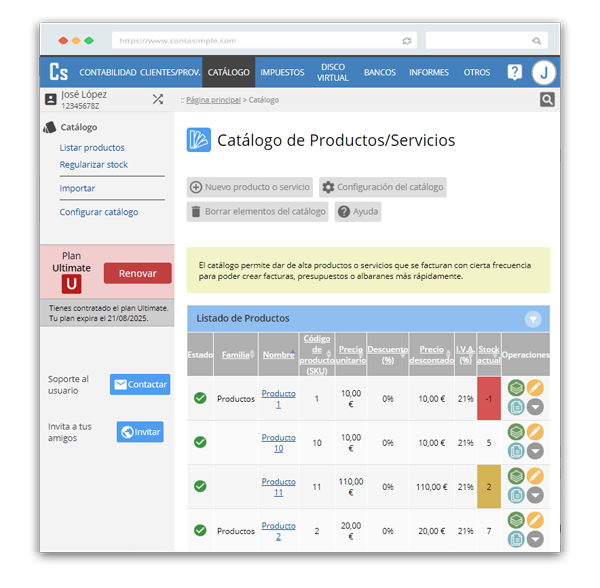This screenshot has height=588, width=600.
Task: Open the gray dropdown arrow for Producto 11
Action: pyautogui.click(x=535, y=495)
